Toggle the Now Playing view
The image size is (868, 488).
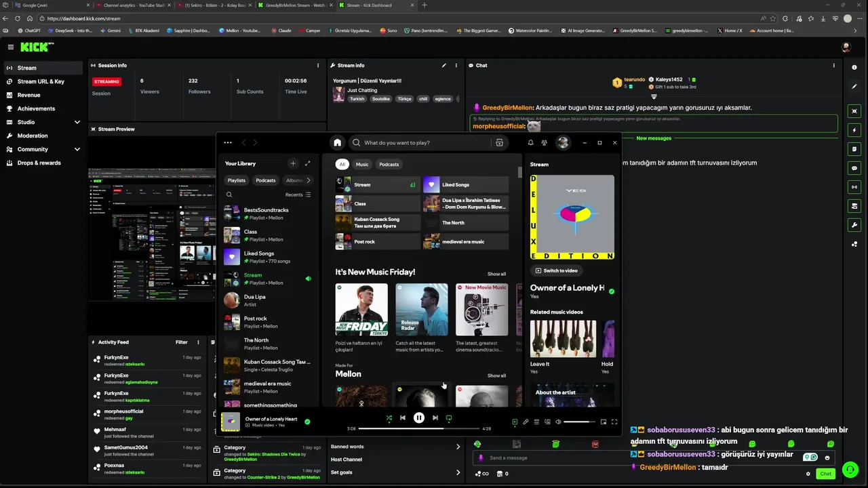(x=515, y=422)
